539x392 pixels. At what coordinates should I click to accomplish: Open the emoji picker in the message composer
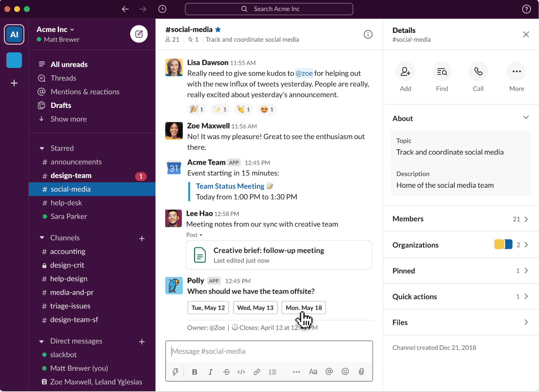pos(345,371)
